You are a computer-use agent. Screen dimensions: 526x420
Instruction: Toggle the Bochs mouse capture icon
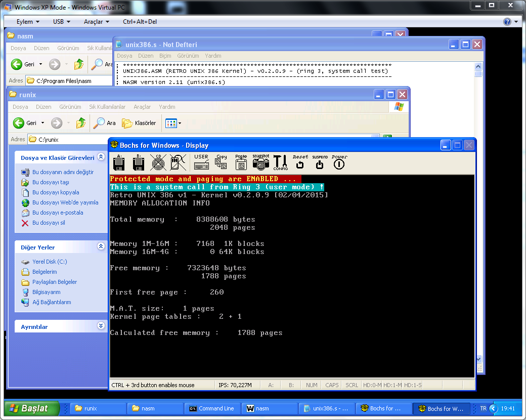(x=178, y=162)
